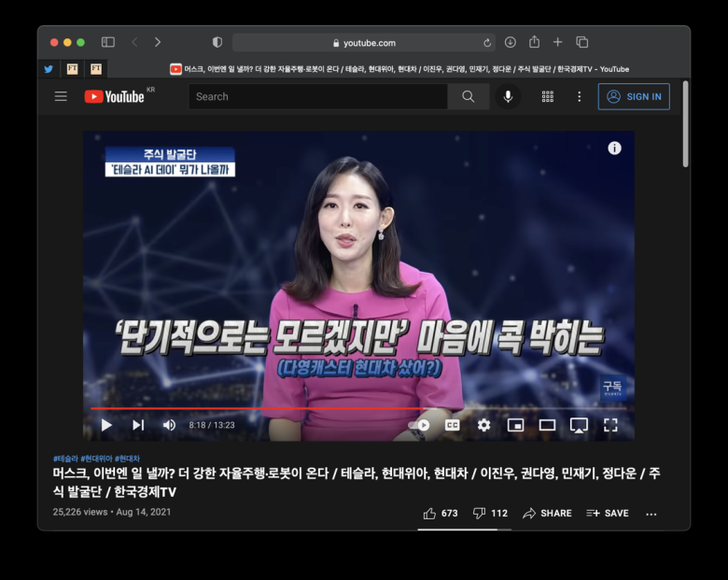Click into the Search field
728x580 pixels.
318,97
